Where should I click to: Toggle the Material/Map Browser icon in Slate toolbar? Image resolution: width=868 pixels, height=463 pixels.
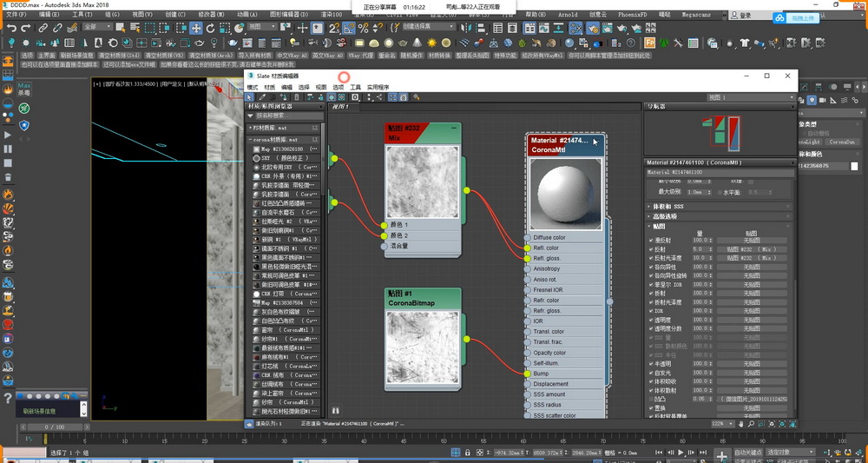[392, 97]
